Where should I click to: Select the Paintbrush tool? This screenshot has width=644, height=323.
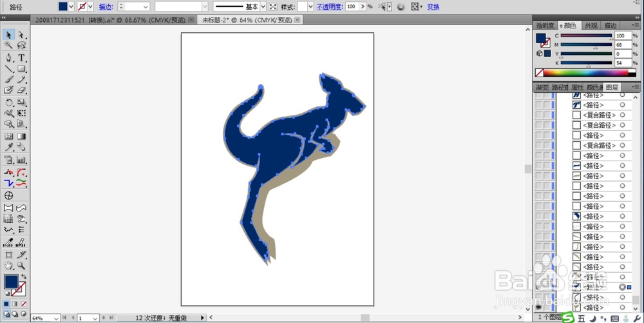8,79
